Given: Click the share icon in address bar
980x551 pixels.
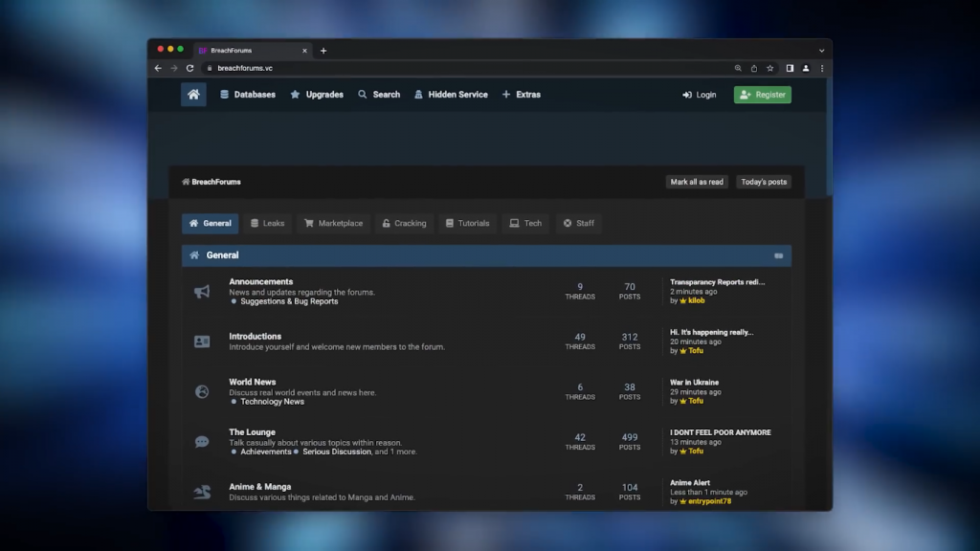Looking at the screenshot, I should pos(754,68).
